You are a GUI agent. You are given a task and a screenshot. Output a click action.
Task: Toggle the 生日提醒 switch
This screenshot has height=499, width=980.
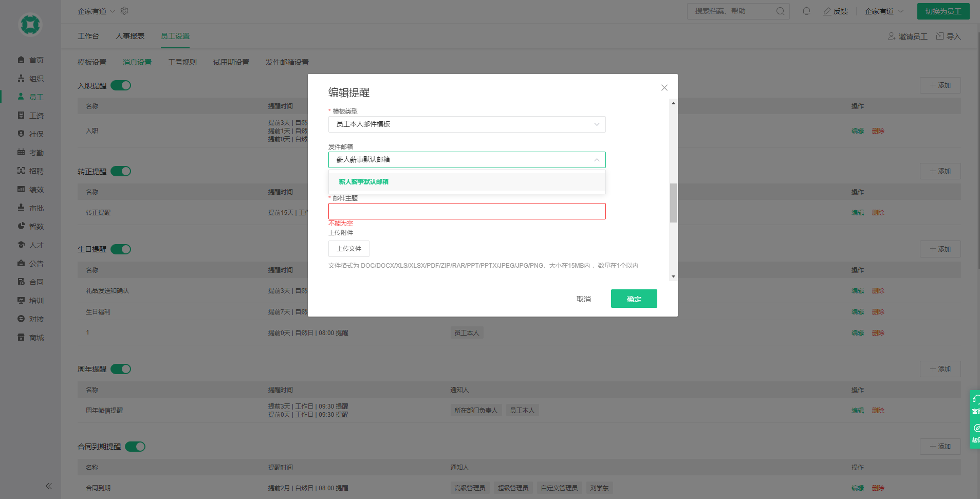(121, 249)
